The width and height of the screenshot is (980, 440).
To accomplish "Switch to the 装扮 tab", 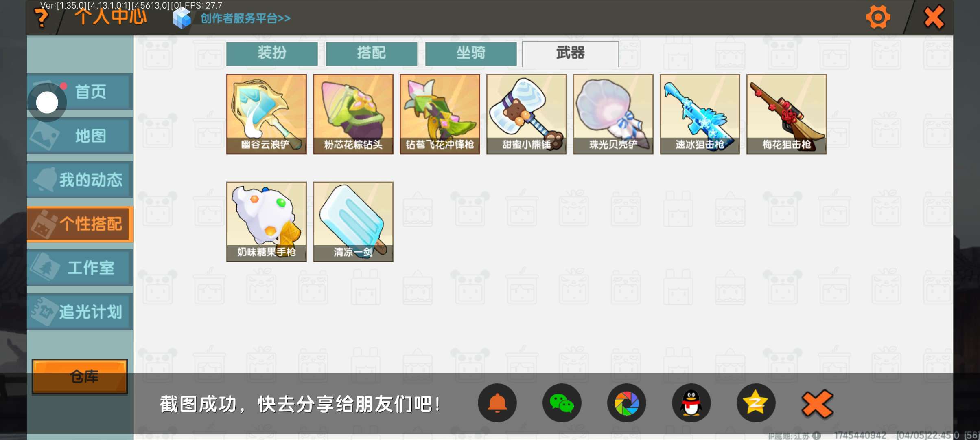I will pyautogui.click(x=272, y=53).
